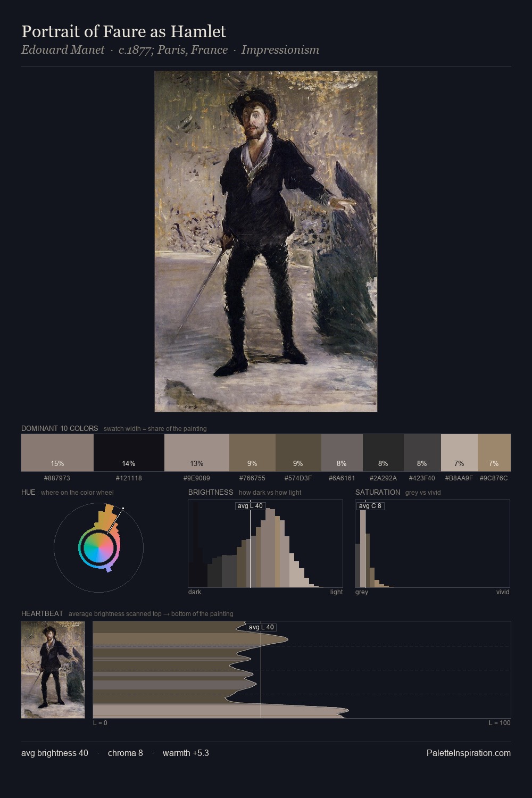
Task: Click the 'L = 0' axis label
Action: pos(100,723)
